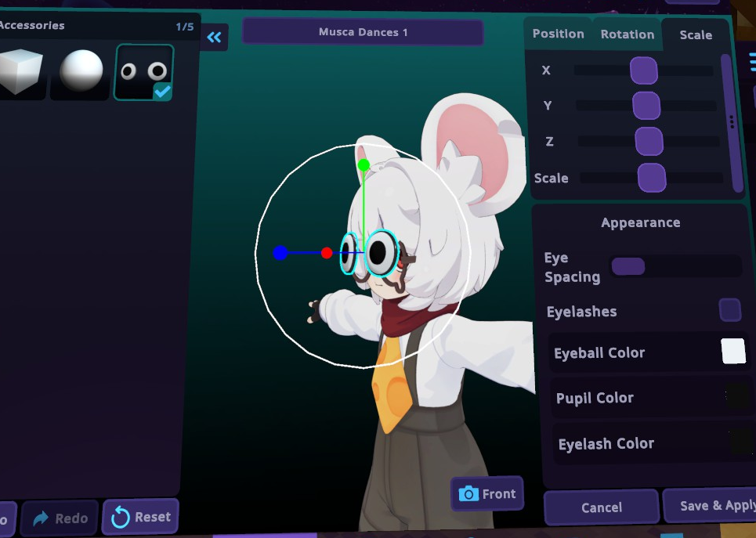This screenshot has height=538, width=756.
Task: Toggle the Eyelashes checkbox
Action: (x=729, y=310)
